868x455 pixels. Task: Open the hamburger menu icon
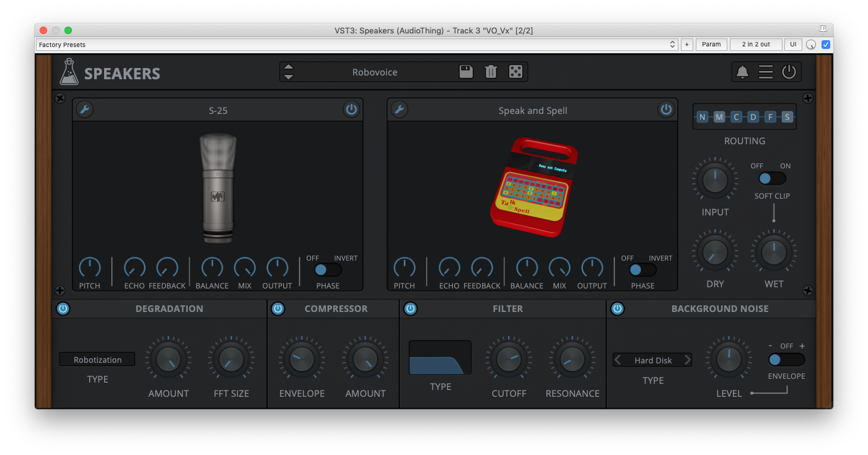pos(766,72)
